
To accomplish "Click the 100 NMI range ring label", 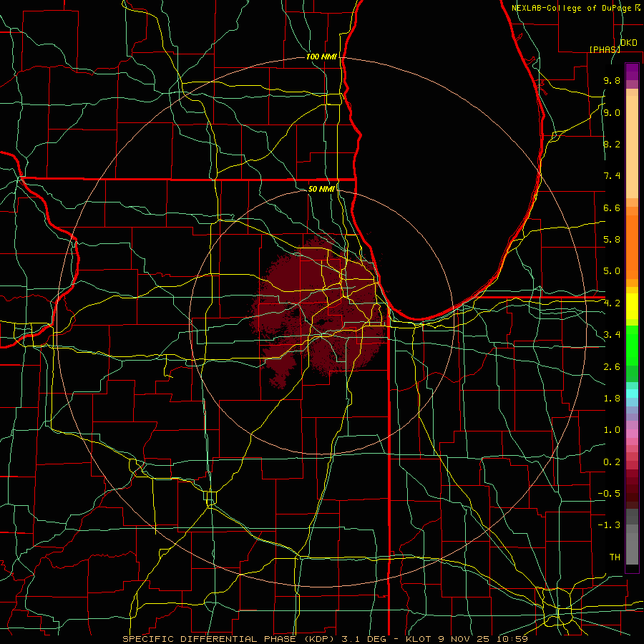I will [321, 57].
